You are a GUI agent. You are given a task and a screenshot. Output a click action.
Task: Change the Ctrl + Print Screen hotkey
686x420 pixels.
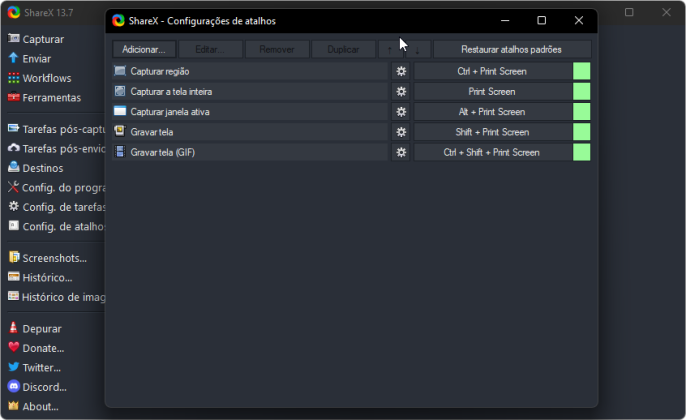pyautogui.click(x=493, y=71)
